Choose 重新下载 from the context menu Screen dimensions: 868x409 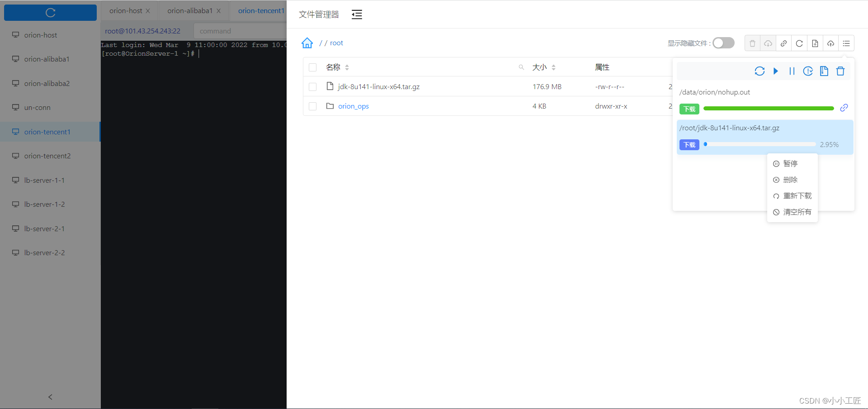797,195
